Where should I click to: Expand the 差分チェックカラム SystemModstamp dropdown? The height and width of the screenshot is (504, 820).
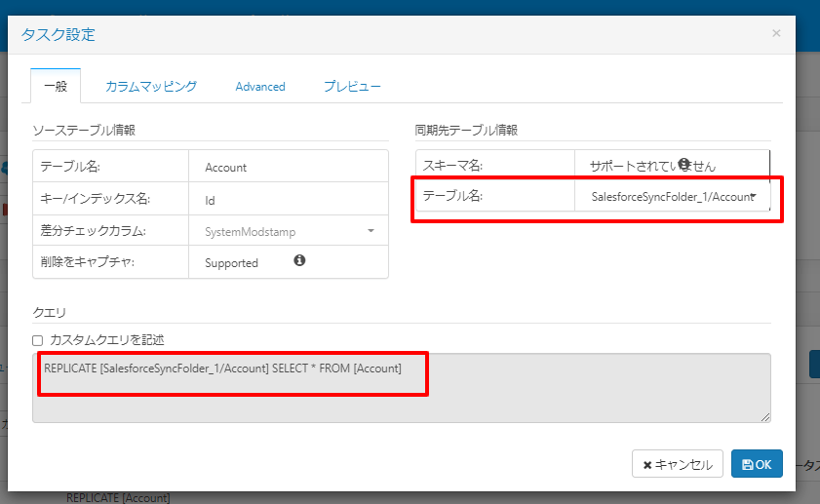click(x=289, y=231)
